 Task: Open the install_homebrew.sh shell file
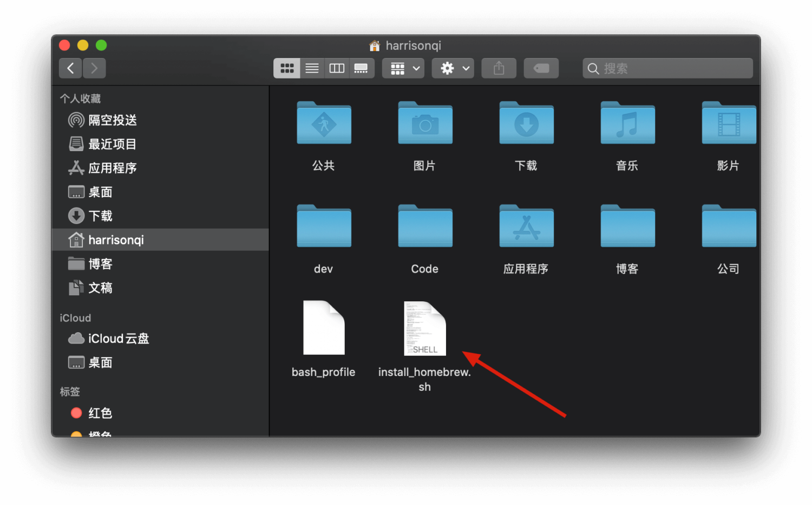425,329
